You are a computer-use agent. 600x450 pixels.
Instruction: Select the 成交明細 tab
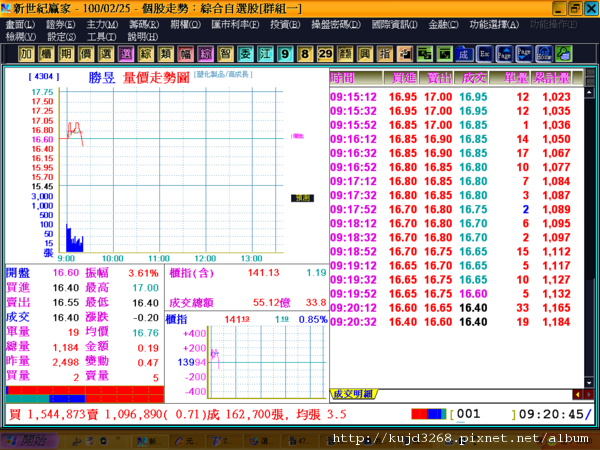tap(353, 394)
